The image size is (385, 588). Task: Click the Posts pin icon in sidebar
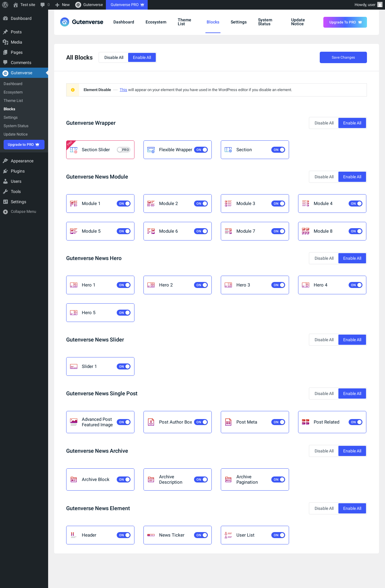(x=5, y=32)
